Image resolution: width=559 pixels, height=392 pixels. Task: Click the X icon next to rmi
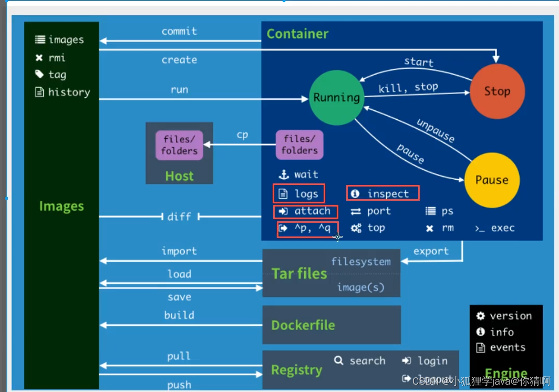point(39,58)
